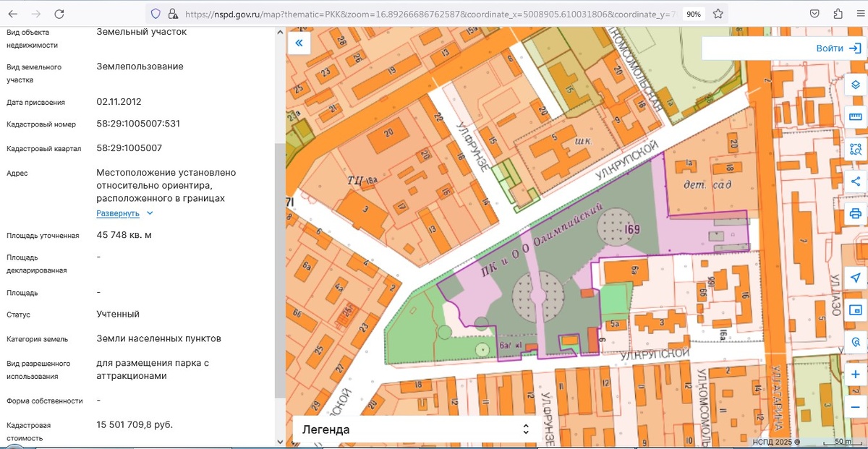Screen dimensions: 868x449
Task: Click the Земли населенных пунктов value
Action: [x=159, y=338]
